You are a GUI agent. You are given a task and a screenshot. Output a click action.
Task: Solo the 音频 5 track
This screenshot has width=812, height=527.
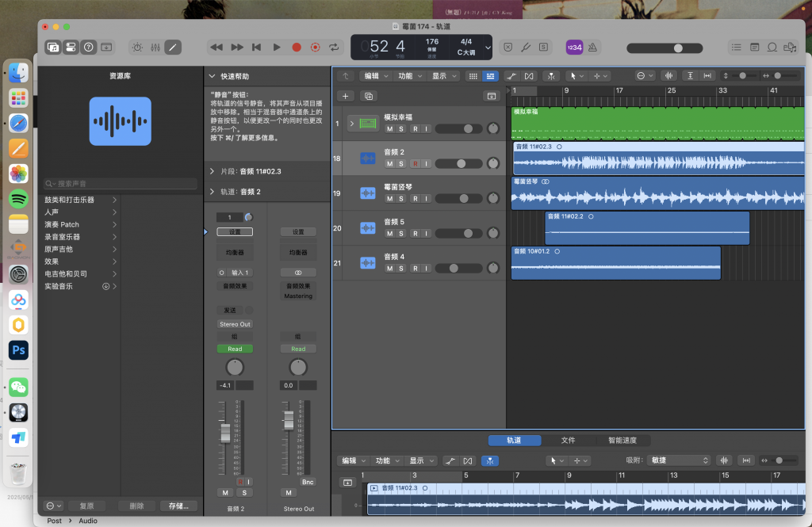401,233
